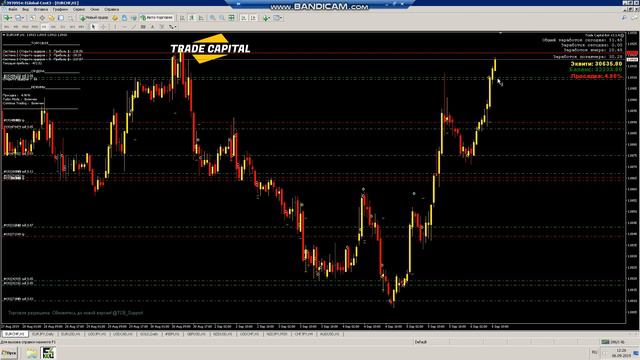Select the equidistant channel tool

pyautogui.click(x=143, y=27)
